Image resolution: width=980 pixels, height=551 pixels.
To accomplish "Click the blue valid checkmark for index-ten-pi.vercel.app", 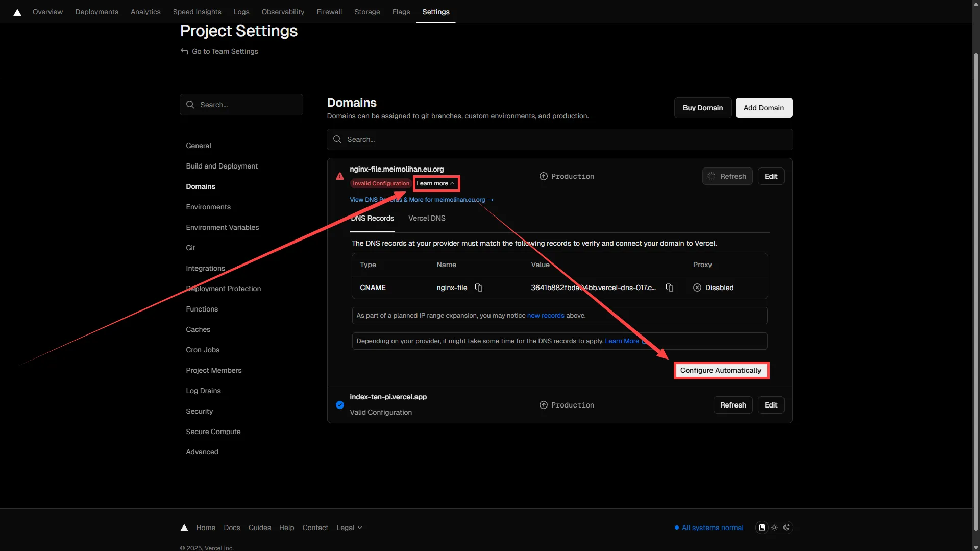I will [340, 405].
